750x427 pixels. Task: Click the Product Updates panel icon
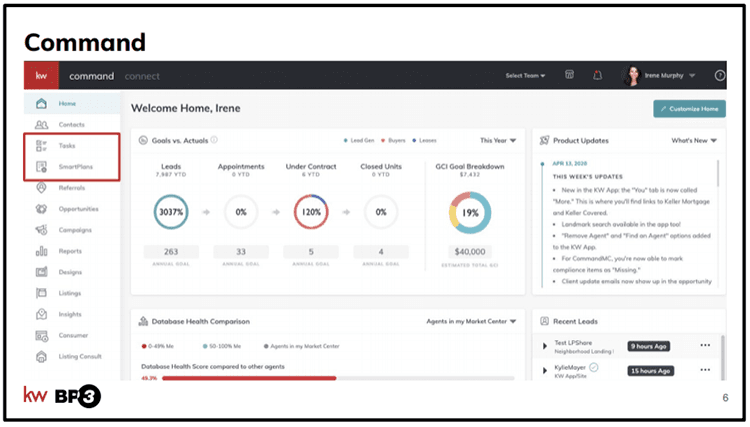pos(544,140)
